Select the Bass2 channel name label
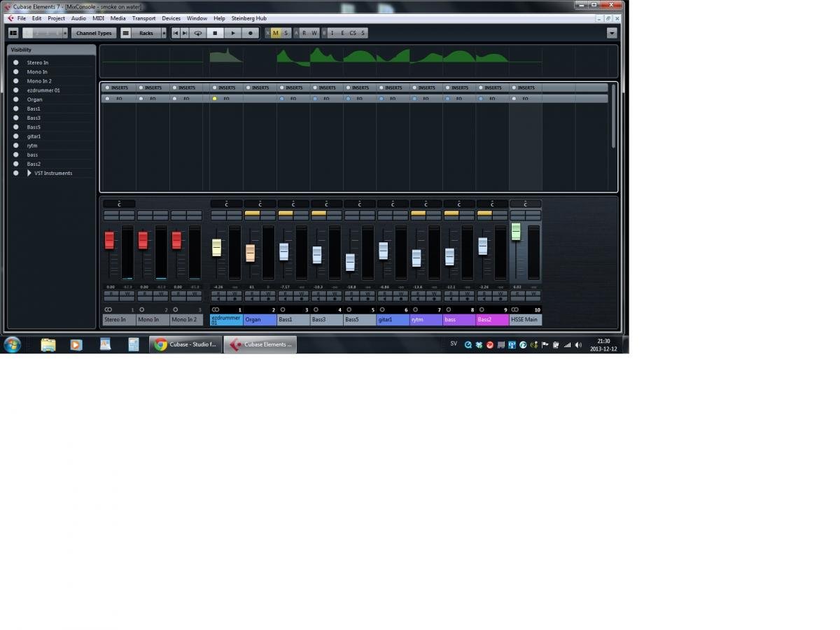The image size is (840, 630). click(492, 319)
